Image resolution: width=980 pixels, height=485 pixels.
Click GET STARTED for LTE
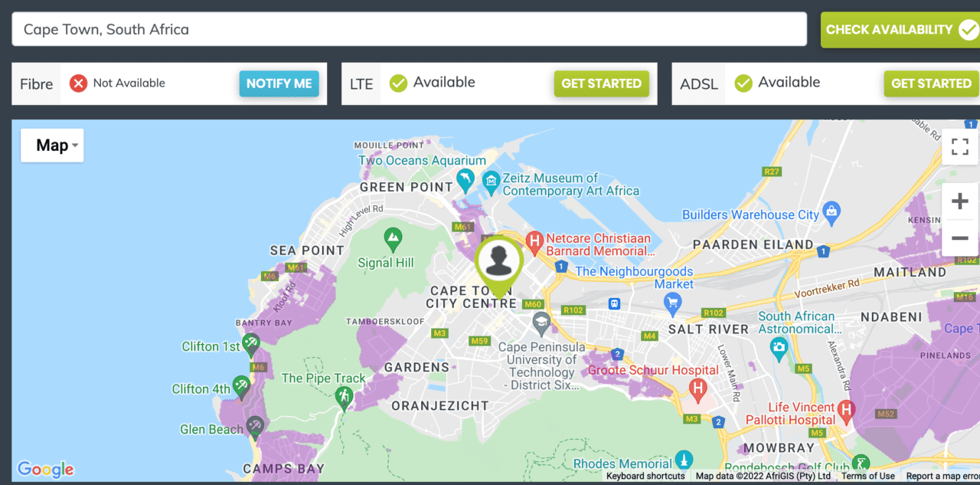(x=602, y=84)
